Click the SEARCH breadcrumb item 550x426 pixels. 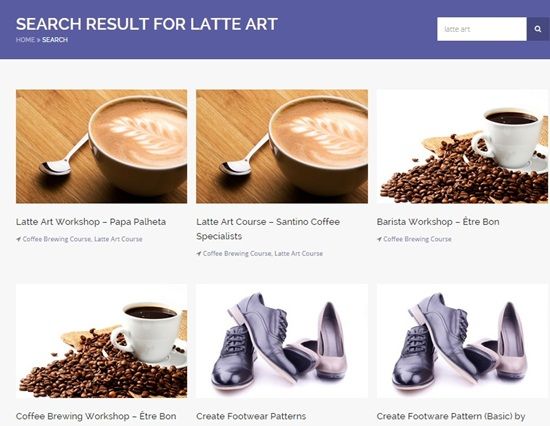coord(55,40)
